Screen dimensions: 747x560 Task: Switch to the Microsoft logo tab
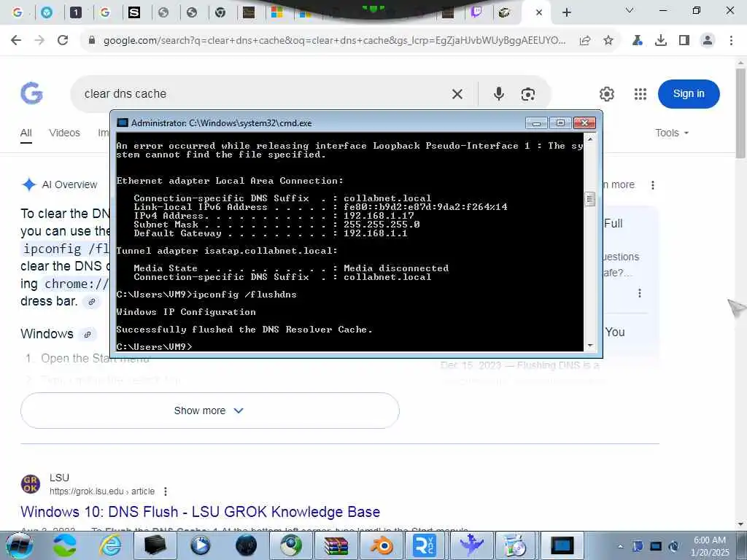pos(276,12)
